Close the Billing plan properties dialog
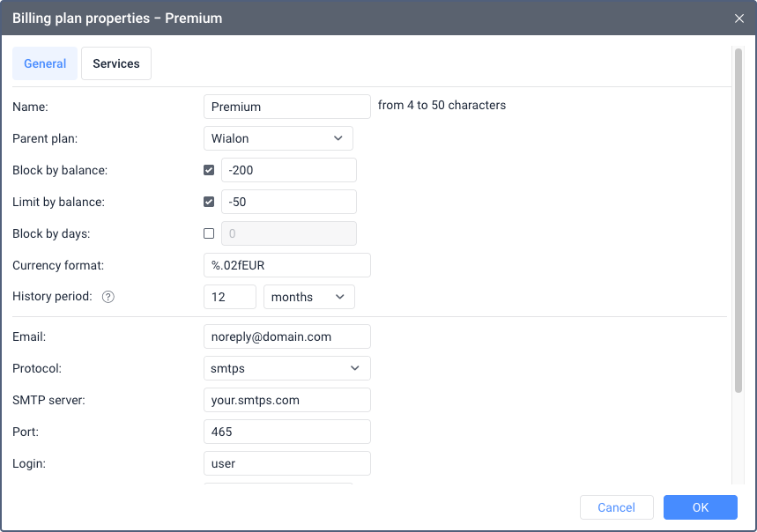The height and width of the screenshot is (532, 757). (x=738, y=18)
